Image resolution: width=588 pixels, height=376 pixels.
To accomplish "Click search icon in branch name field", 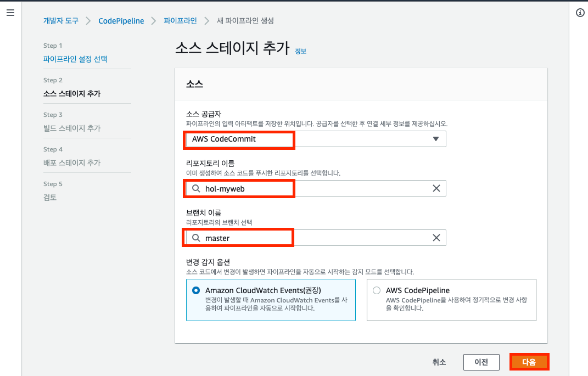I will click(196, 238).
